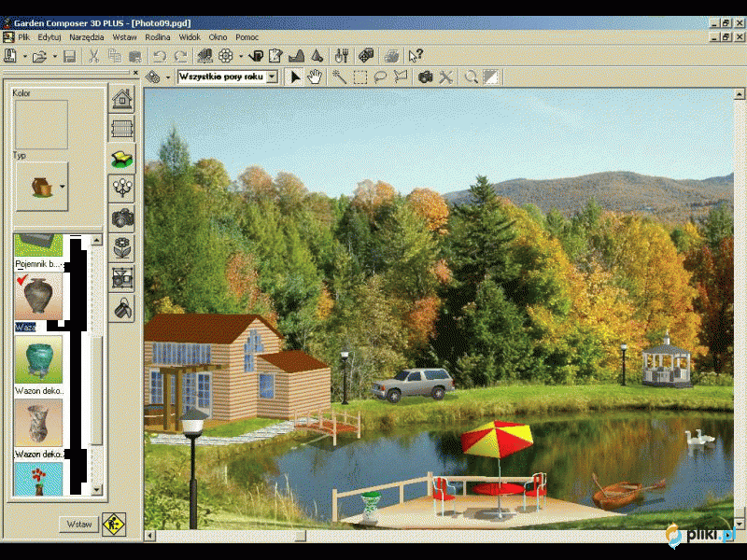Image resolution: width=747 pixels, height=560 pixels.
Task: Open the fence category in sidebar
Action: 122,129
